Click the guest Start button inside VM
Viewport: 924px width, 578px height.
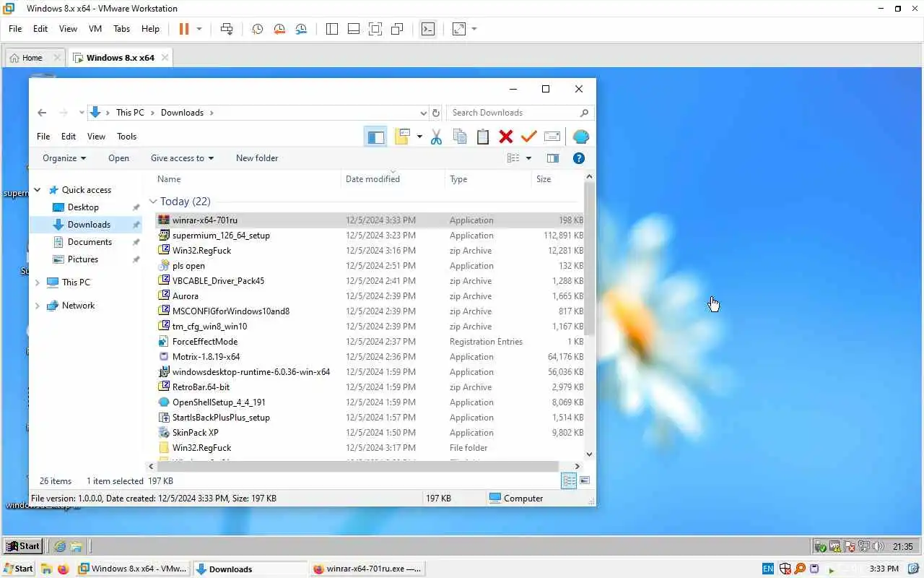pos(24,546)
